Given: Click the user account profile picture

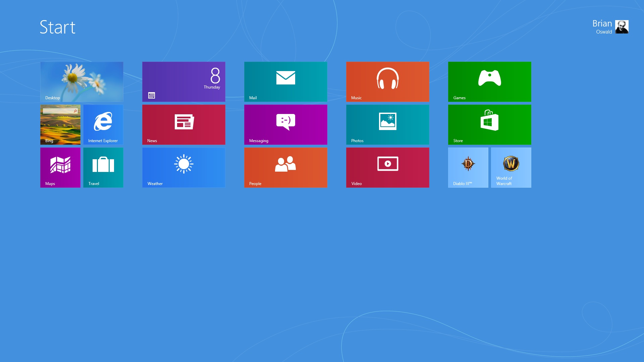Looking at the screenshot, I should (622, 27).
